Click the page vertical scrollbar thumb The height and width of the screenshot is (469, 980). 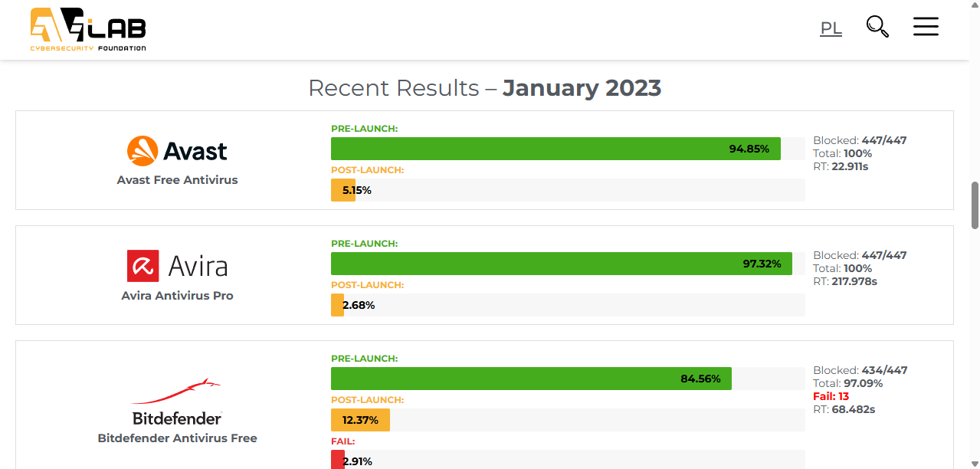point(975,205)
